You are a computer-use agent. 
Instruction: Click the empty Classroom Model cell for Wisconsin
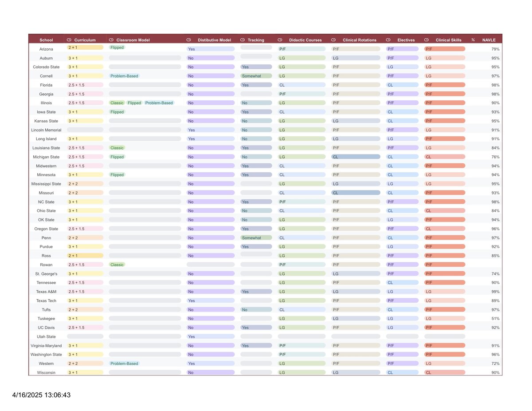pos(145,372)
